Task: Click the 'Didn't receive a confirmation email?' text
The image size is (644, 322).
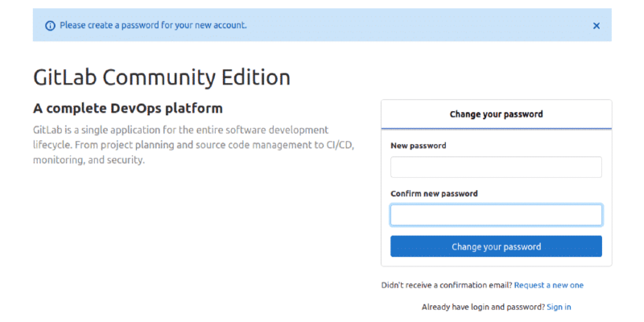Action: point(447,286)
